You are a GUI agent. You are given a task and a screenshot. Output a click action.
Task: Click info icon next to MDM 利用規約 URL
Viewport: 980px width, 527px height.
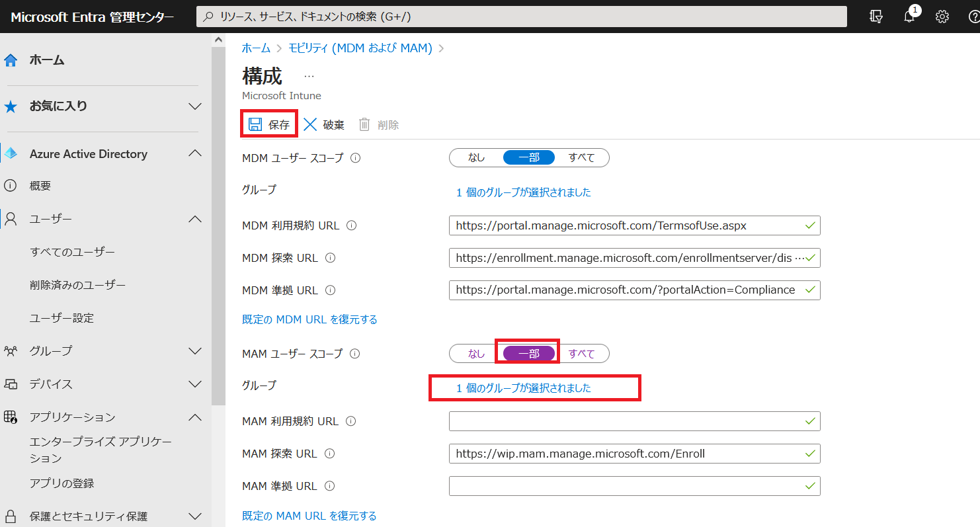pyautogui.click(x=352, y=225)
